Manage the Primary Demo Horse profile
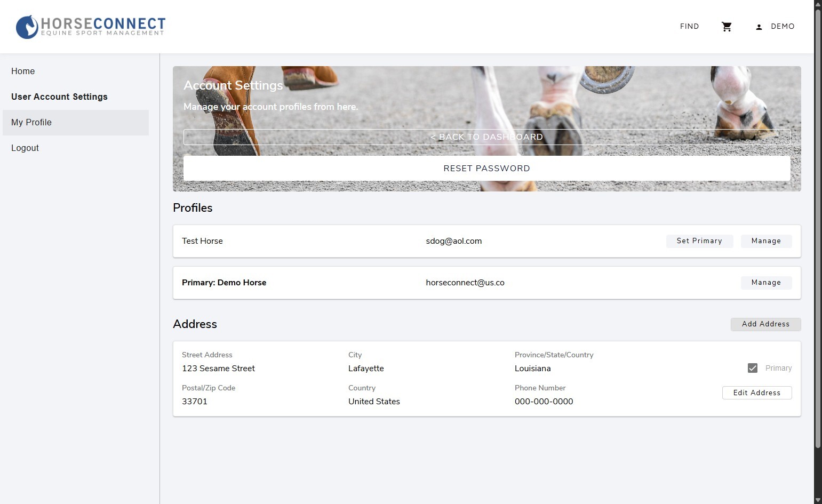822x504 pixels. click(x=766, y=283)
